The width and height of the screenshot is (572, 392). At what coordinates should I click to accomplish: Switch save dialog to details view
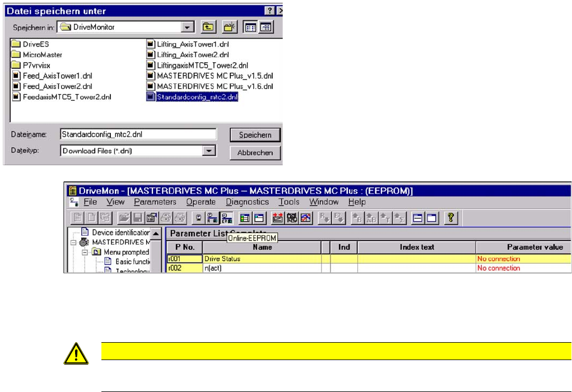pyautogui.click(x=266, y=27)
